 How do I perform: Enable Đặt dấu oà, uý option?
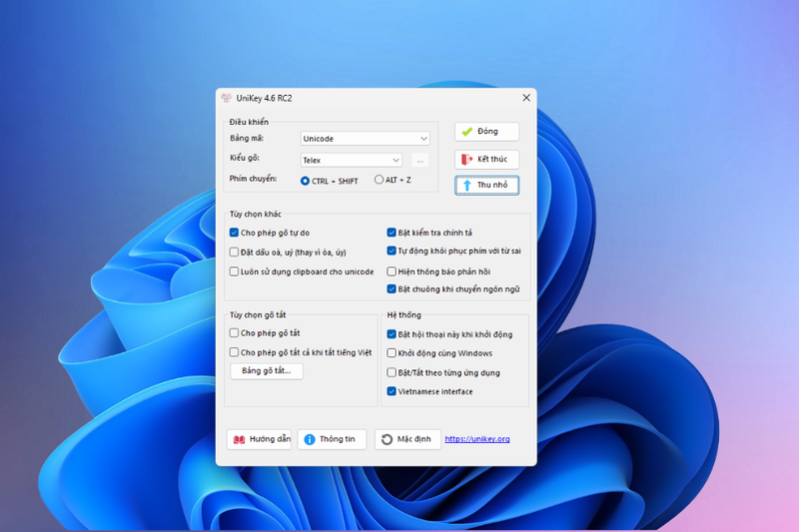click(x=234, y=252)
